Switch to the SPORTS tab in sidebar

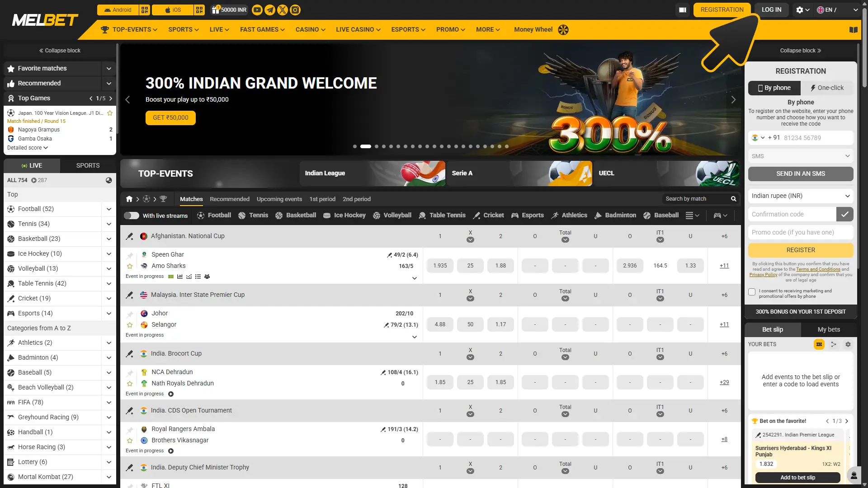88,165
